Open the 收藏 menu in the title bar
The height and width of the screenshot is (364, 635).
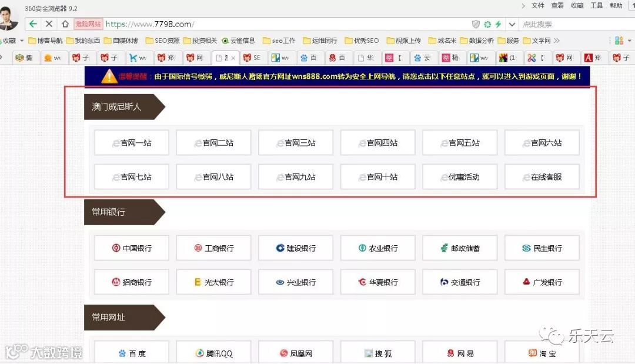(577, 5)
